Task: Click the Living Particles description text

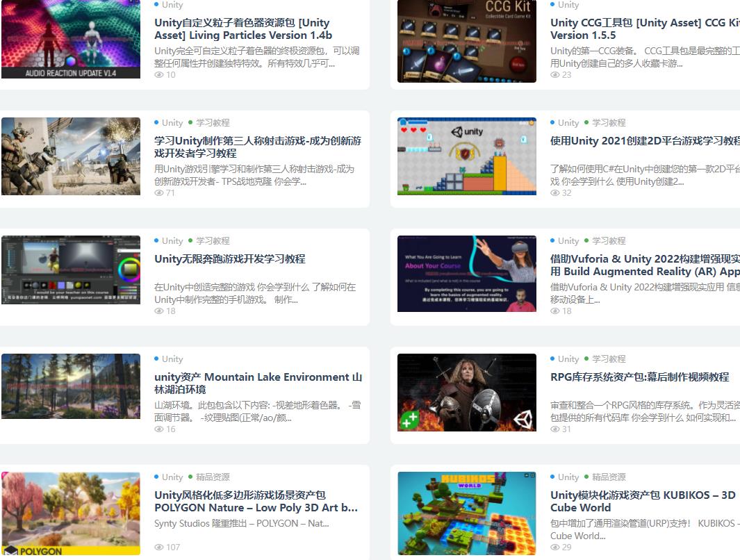Action: tap(256, 56)
